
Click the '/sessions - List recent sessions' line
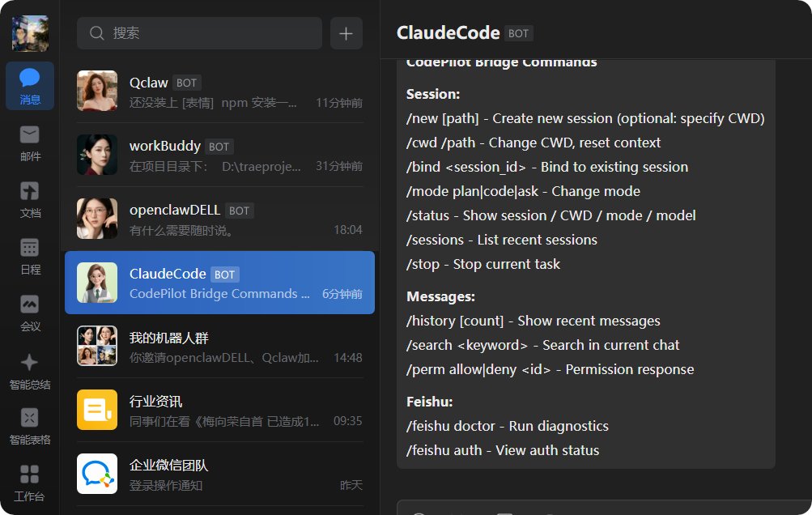502,240
